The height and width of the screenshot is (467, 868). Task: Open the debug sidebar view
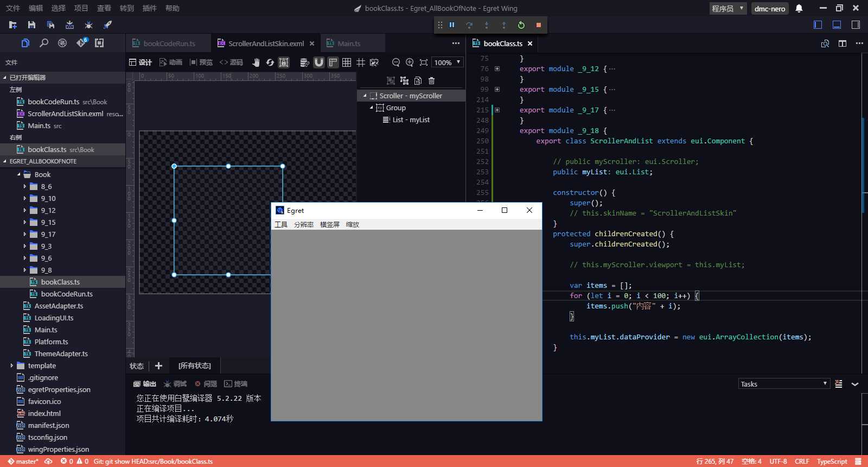pyautogui.click(x=62, y=43)
